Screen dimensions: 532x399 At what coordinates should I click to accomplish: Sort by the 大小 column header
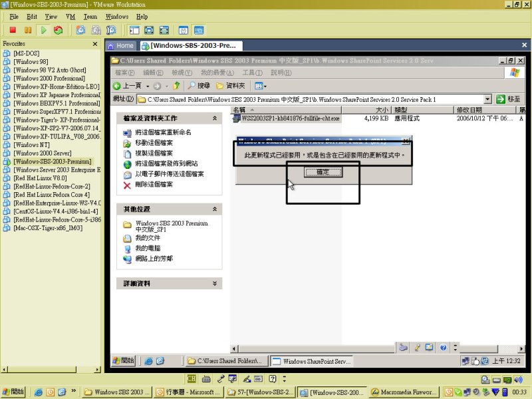pos(366,110)
